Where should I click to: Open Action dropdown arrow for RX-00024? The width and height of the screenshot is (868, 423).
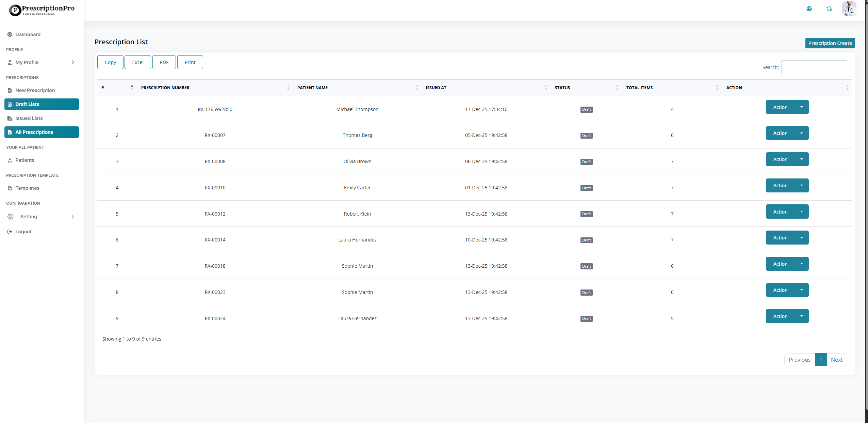point(801,316)
